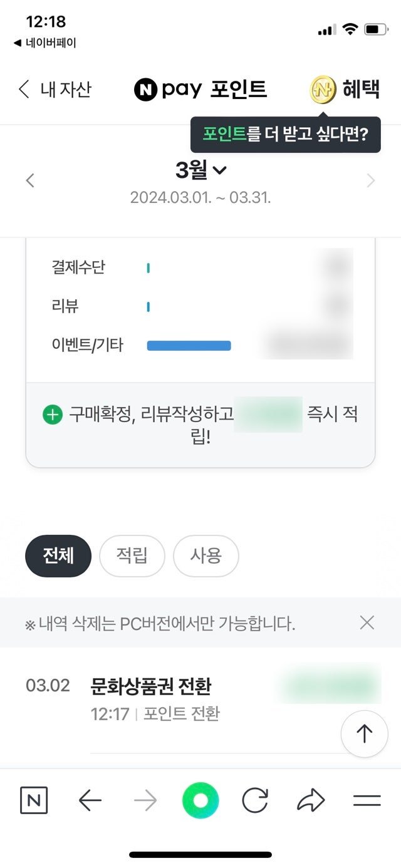Open the share arrow icon
The width and height of the screenshot is (401, 868).
click(x=311, y=800)
